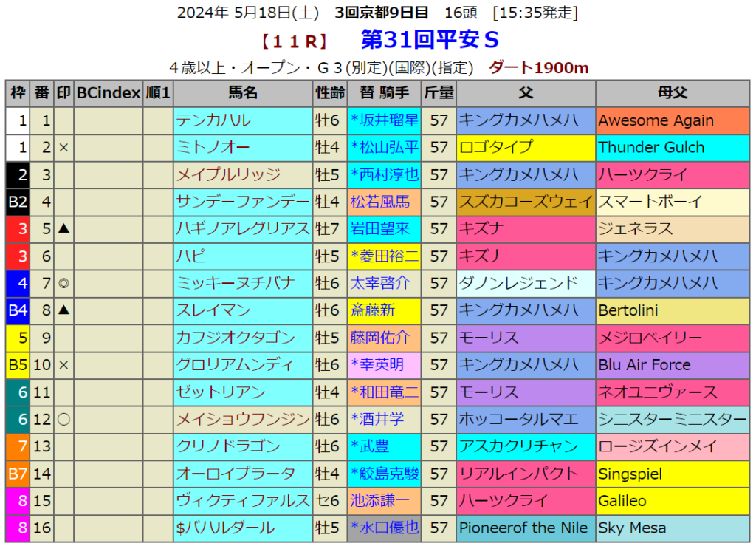Open jockey 武豊 profile
The image size is (756, 549).
pyautogui.click(x=376, y=446)
